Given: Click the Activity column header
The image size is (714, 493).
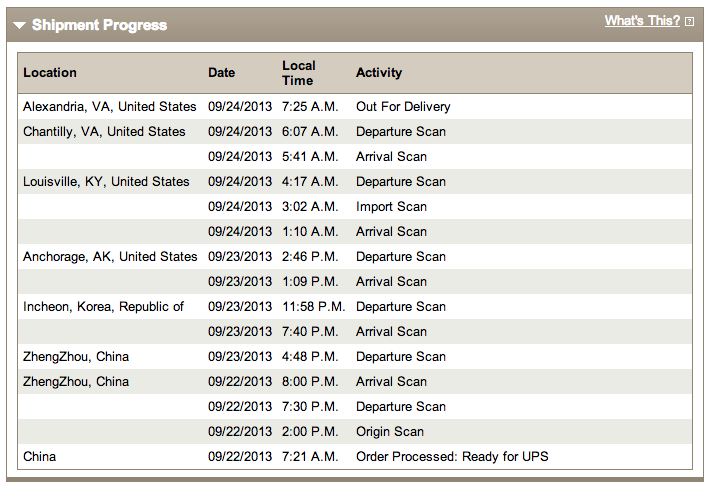Looking at the screenshot, I should pyautogui.click(x=379, y=73).
